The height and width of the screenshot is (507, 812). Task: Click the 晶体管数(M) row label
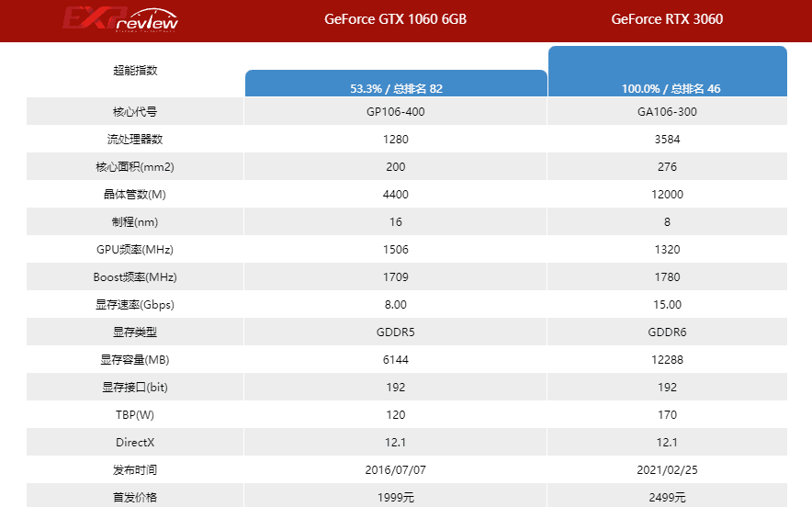tap(135, 194)
